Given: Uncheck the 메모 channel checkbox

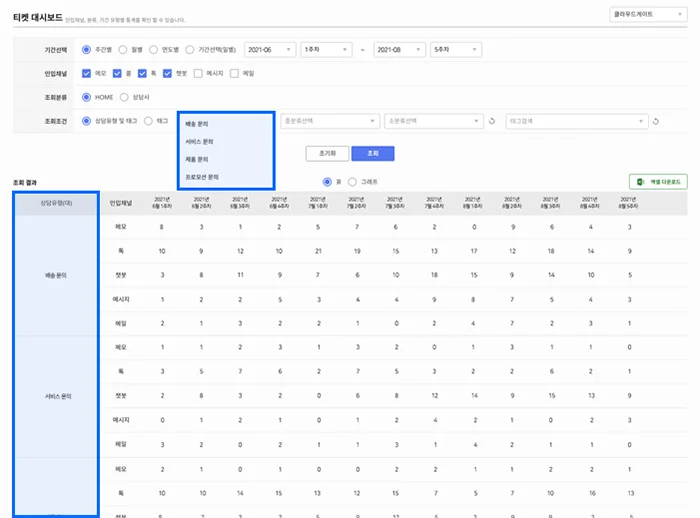Looking at the screenshot, I should (87, 73).
